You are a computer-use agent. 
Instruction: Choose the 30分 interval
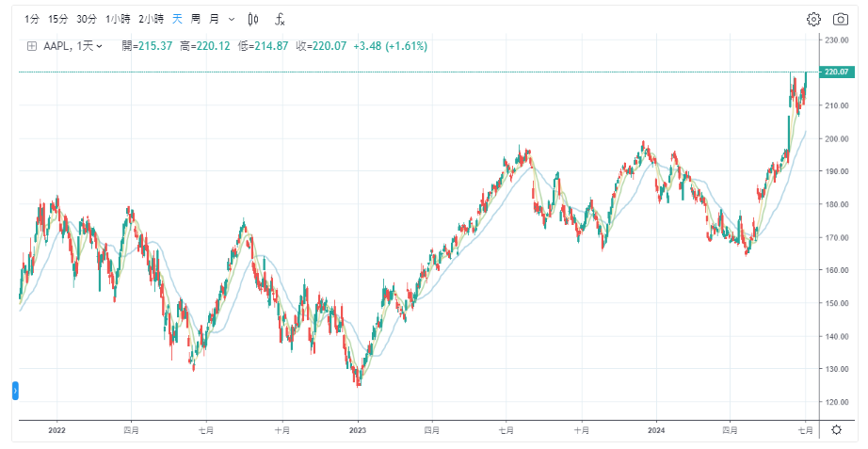[87, 19]
